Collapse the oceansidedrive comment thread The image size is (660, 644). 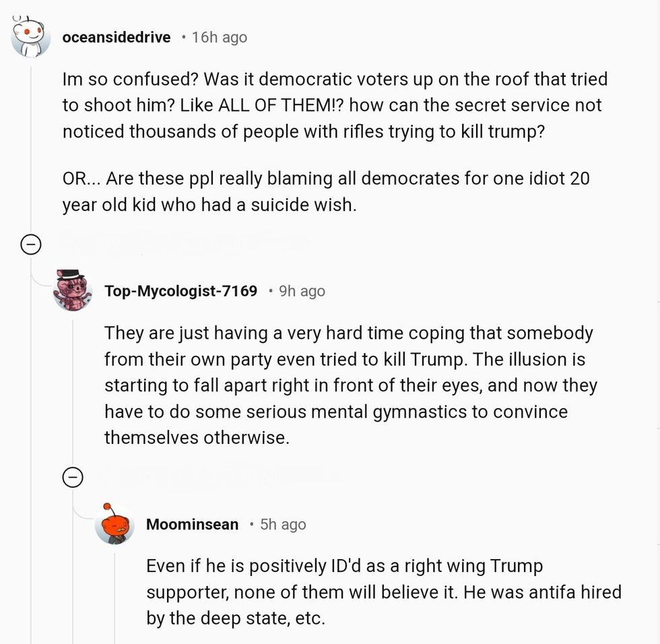coord(31,245)
